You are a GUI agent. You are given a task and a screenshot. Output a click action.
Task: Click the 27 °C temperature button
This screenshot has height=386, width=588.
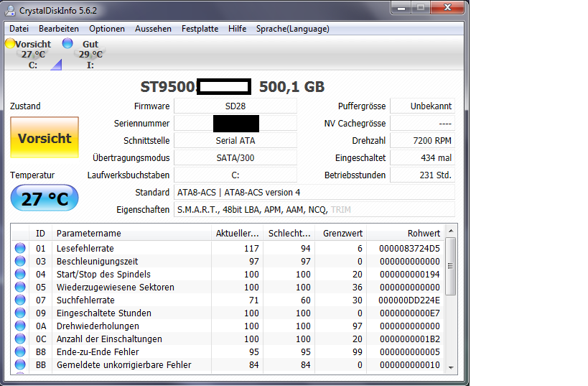pyautogui.click(x=45, y=198)
